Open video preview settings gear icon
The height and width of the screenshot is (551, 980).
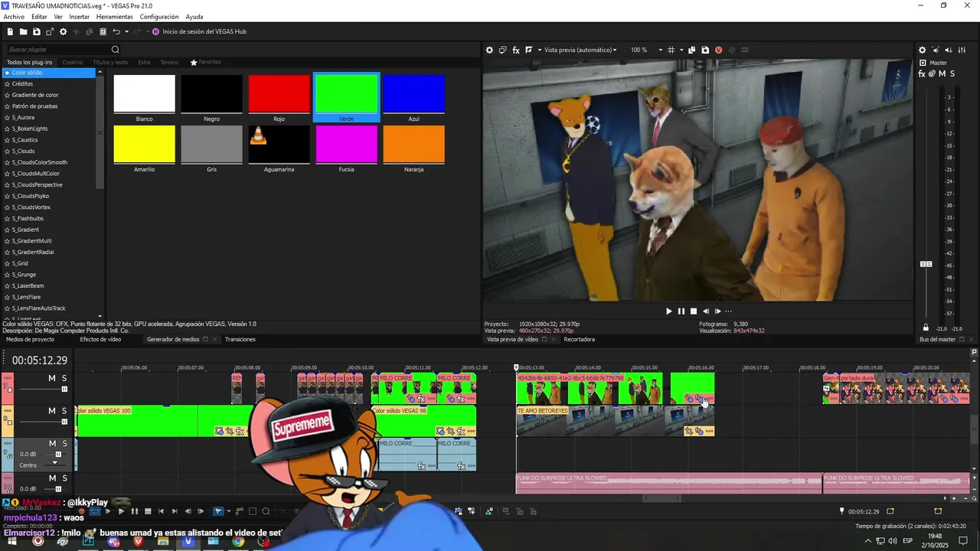pyautogui.click(x=489, y=50)
